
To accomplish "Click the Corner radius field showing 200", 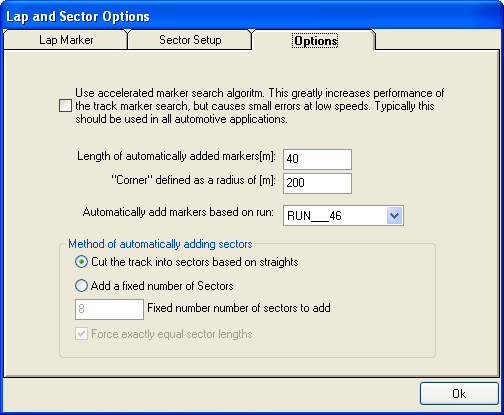I will click(x=317, y=183).
